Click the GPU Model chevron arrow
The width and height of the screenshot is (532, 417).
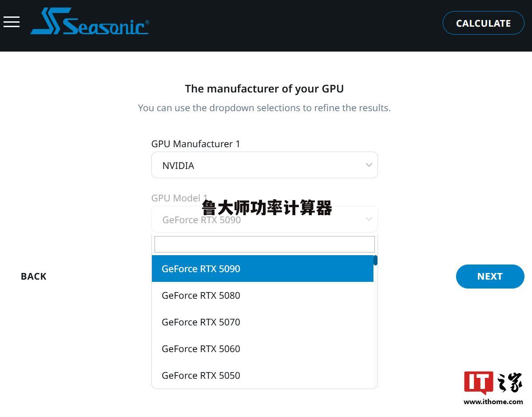pyautogui.click(x=369, y=219)
